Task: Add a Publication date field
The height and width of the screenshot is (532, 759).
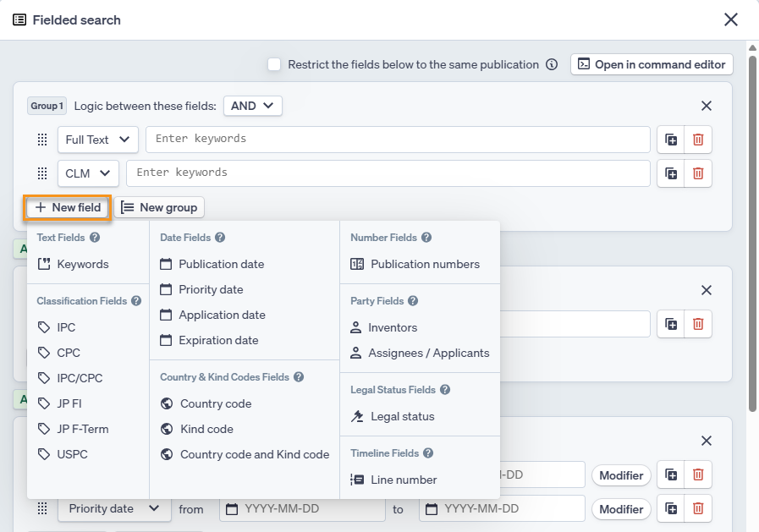Action: pyautogui.click(x=212, y=264)
